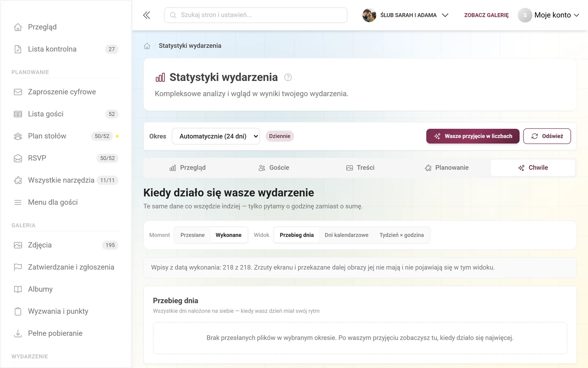Open the Planowanie statistics tab
The height and width of the screenshot is (368, 588).
(x=447, y=168)
